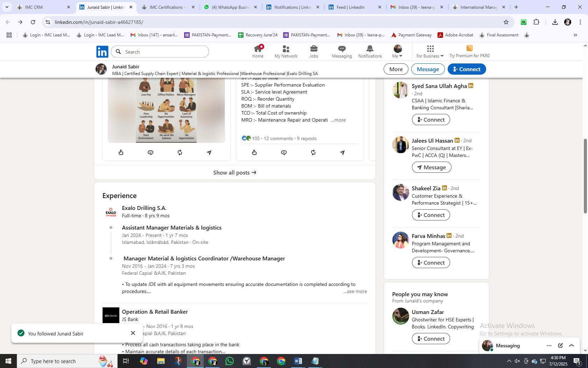Click the Connect button for Junaid Sabir
This screenshot has width=588, height=368.
(x=467, y=69)
